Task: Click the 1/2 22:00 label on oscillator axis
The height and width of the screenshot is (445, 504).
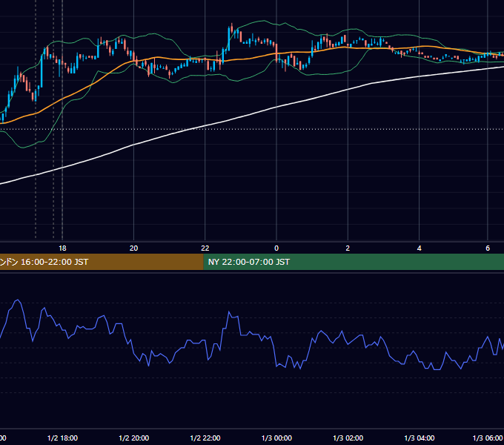Action: coord(205,438)
